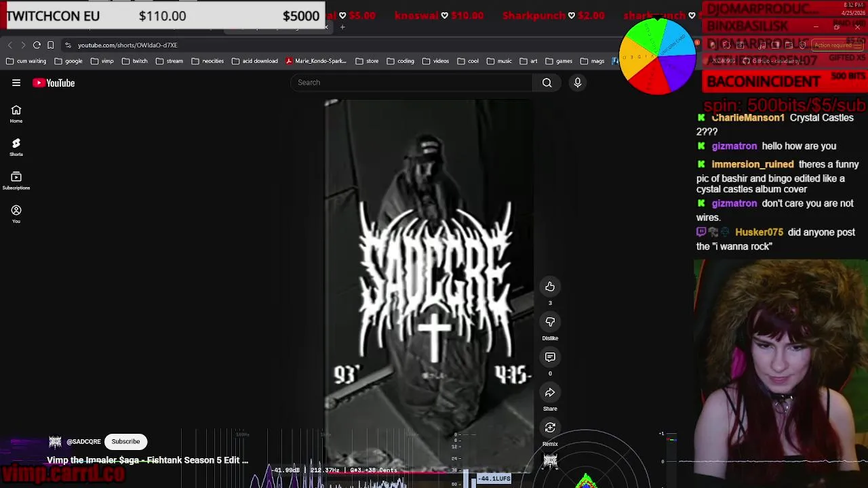868x488 pixels.
Task: Expand the google bookmarks folder
Action: coord(68,61)
